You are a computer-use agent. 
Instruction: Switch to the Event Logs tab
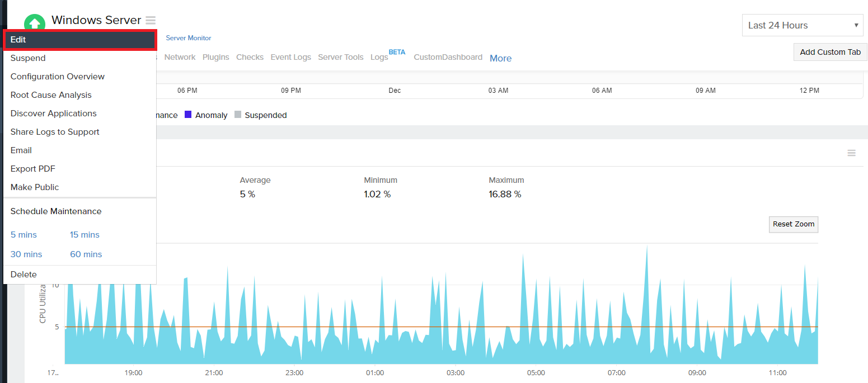coord(290,57)
